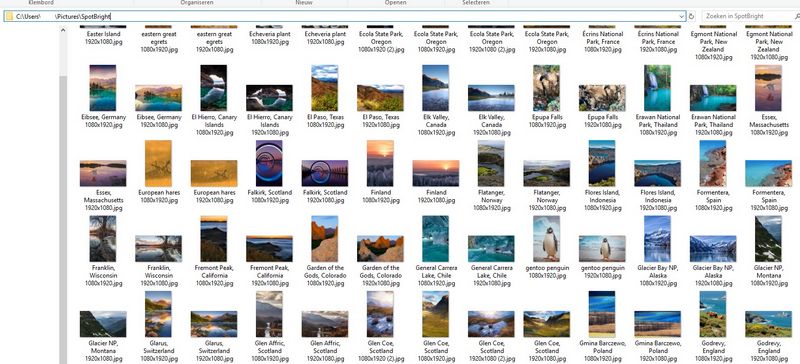
Task: Focus the 'Zoeken in SpotBright' search box
Action: (x=747, y=16)
